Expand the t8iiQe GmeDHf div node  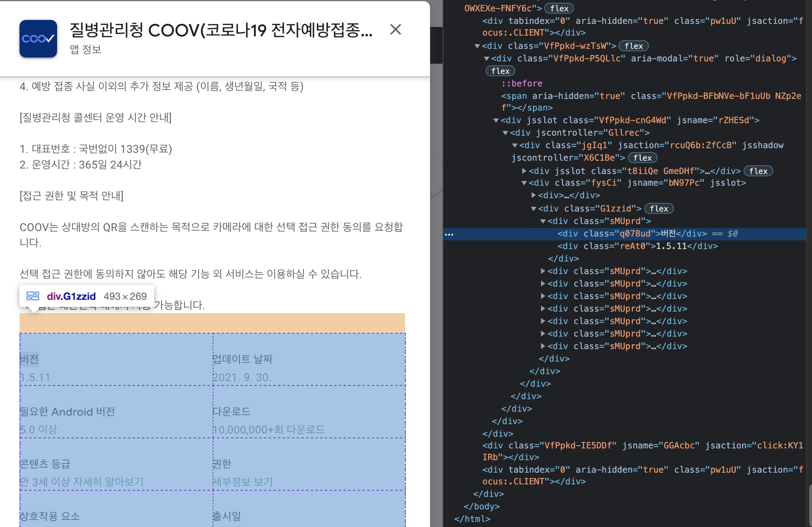click(524, 171)
